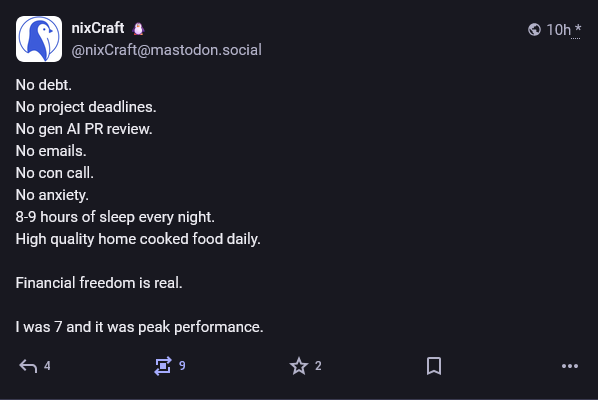Viewport: 598px width, 400px height.
Task: Bookmark this nixCraft post
Action: click(x=434, y=366)
